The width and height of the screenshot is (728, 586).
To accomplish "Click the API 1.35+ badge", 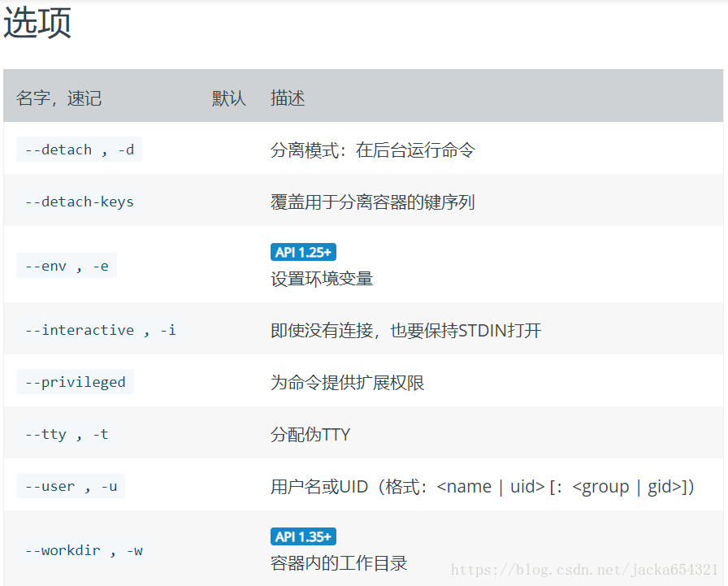I will (x=303, y=536).
